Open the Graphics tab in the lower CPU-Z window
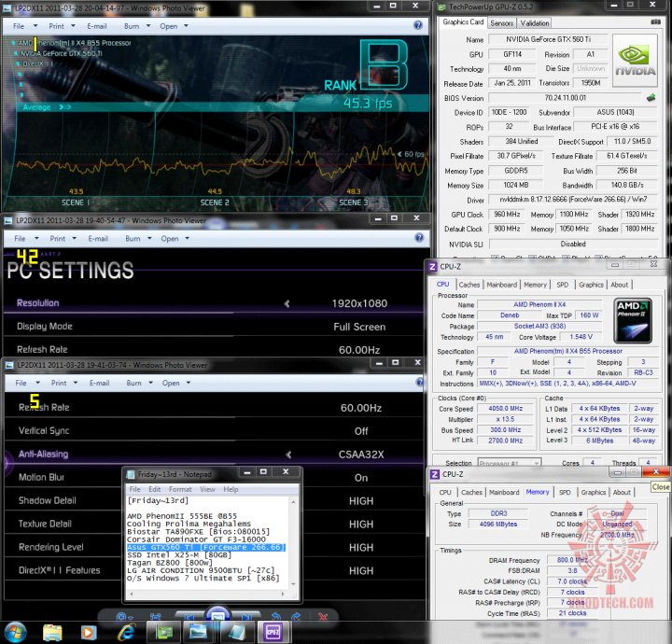Screen dimensions: 672x644 point(594,492)
